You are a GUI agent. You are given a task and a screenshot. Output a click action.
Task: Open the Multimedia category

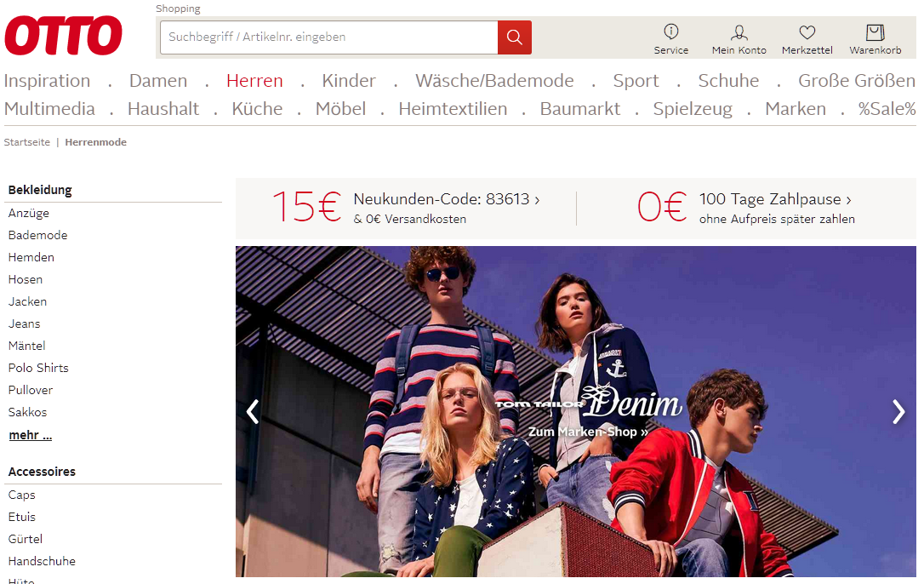(49, 108)
